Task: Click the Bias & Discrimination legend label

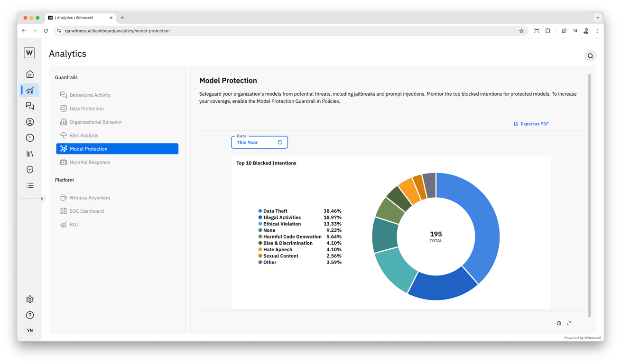Action: tap(288, 243)
